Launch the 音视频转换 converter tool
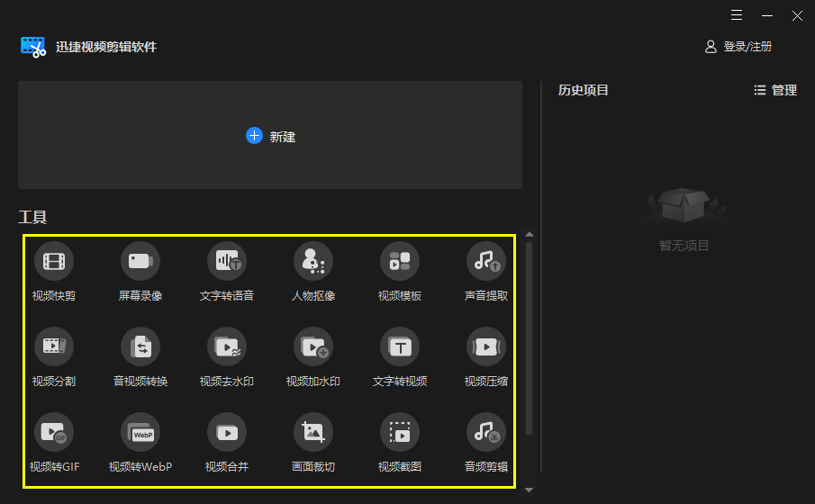This screenshot has height=504, width=815. point(140,346)
